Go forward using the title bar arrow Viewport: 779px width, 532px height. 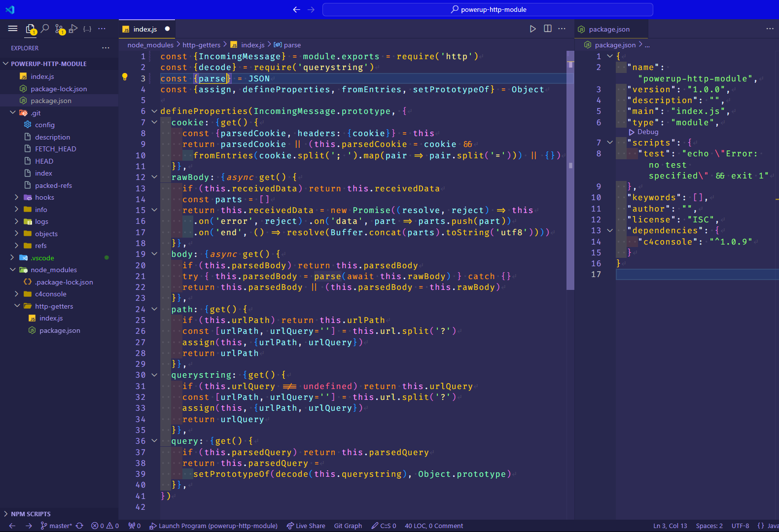pyautogui.click(x=311, y=9)
